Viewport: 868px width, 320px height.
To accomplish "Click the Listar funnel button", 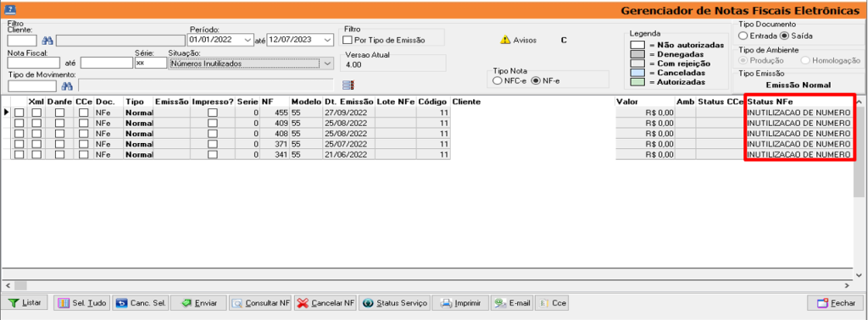I will click(25, 303).
